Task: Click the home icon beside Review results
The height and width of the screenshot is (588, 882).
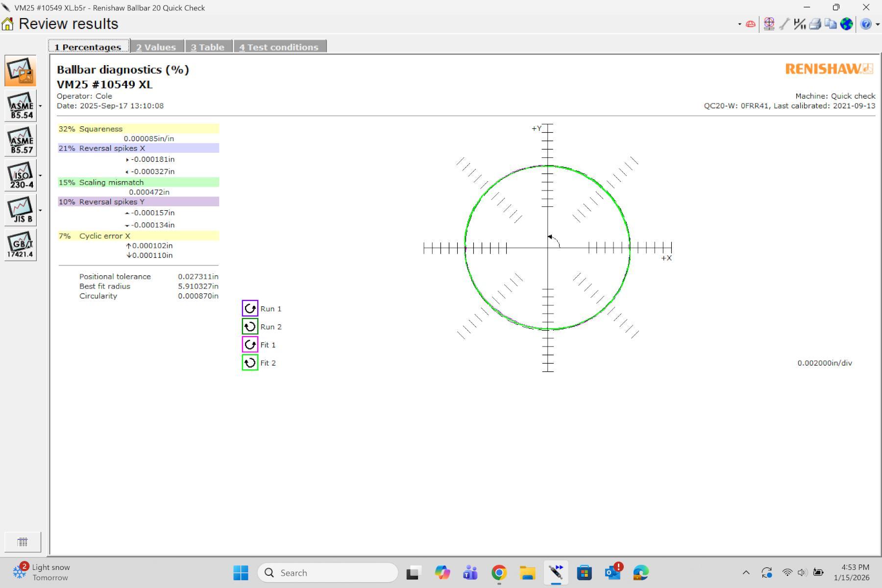Action: (8, 24)
